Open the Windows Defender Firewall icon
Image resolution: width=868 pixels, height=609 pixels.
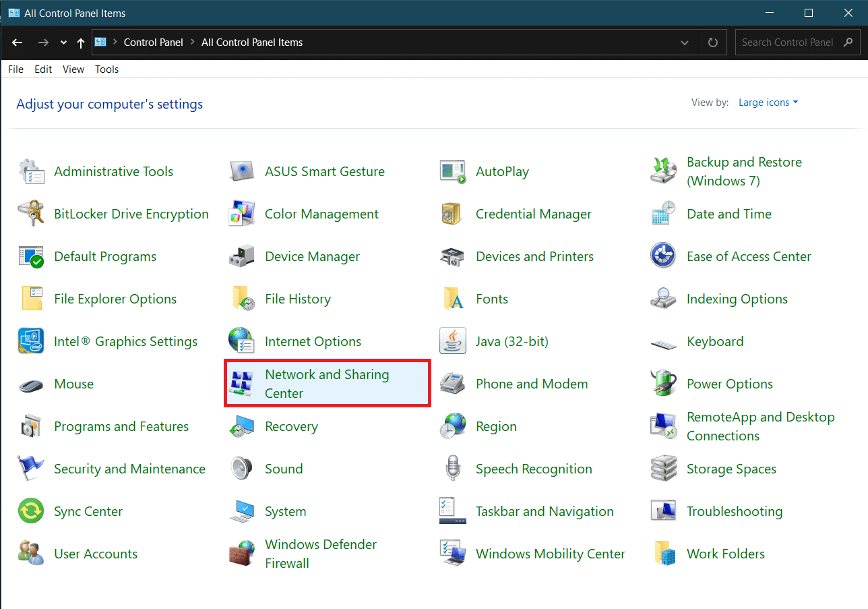pyautogui.click(x=242, y=554)
